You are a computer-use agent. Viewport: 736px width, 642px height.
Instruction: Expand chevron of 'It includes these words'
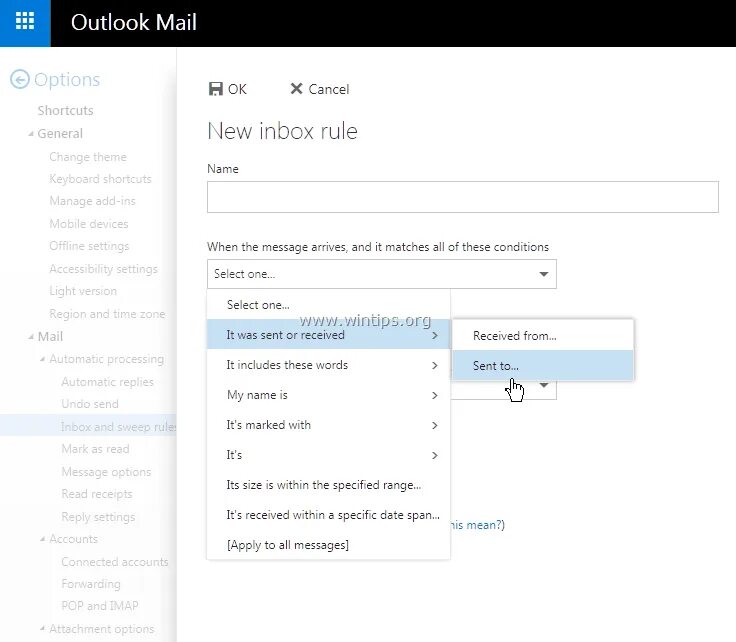[x=435, y=365]
